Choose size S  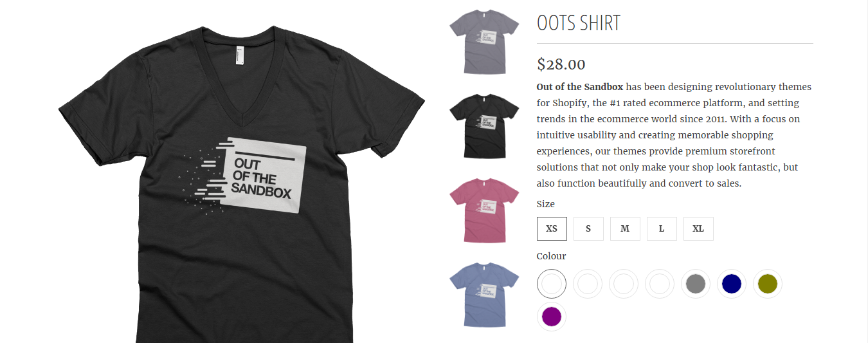tap(588, 228)
